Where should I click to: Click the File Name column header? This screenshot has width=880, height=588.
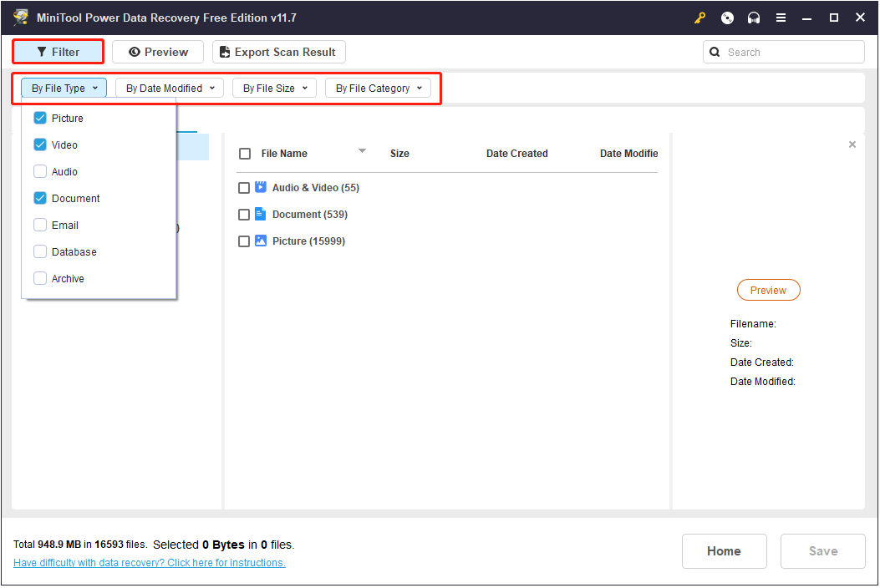(284, 154)
